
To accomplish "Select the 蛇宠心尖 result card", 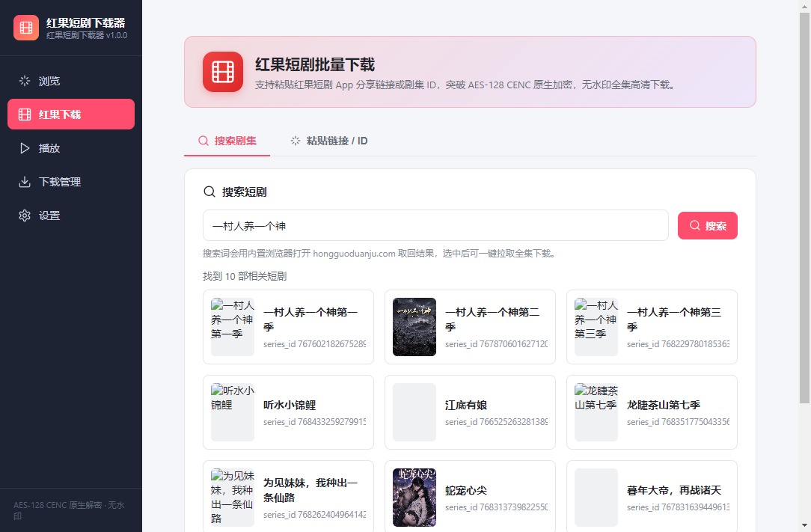I will click(x=470, y=497).
